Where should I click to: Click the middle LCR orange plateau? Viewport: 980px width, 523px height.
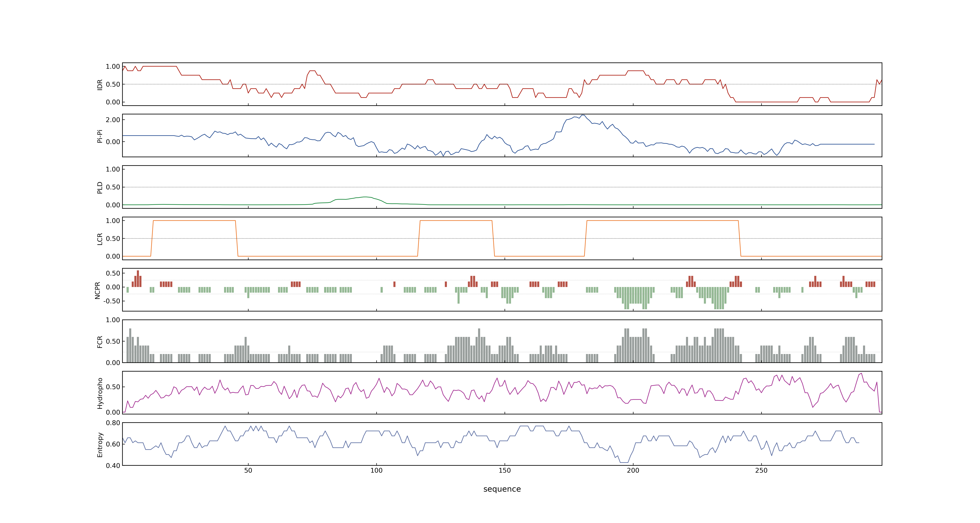pos(456,221)
